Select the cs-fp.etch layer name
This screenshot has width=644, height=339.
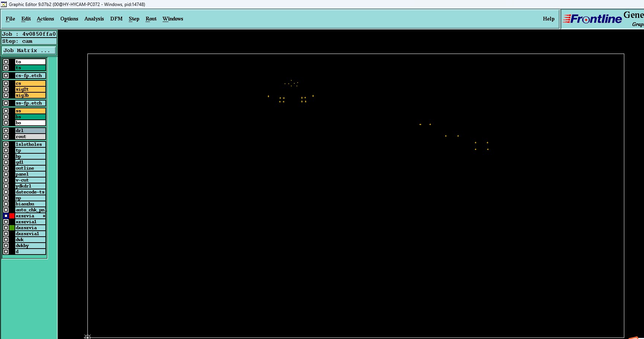(x=31, y=76)
